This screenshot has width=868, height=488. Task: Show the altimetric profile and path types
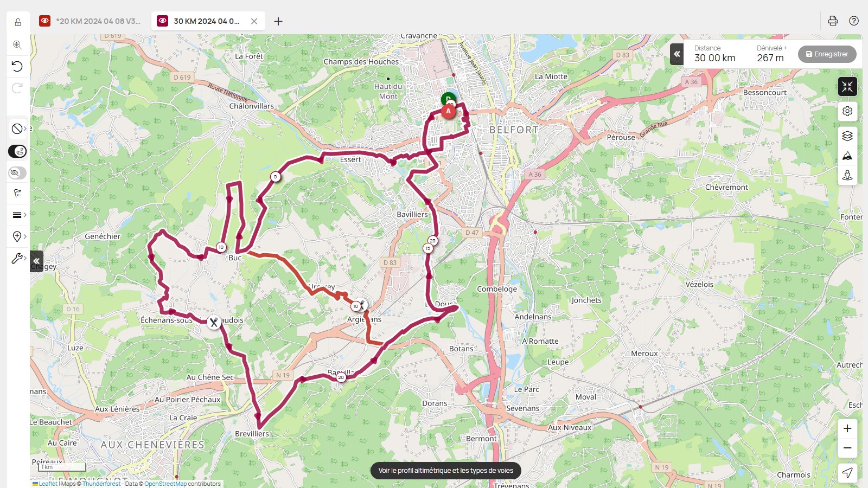point(445,471)
